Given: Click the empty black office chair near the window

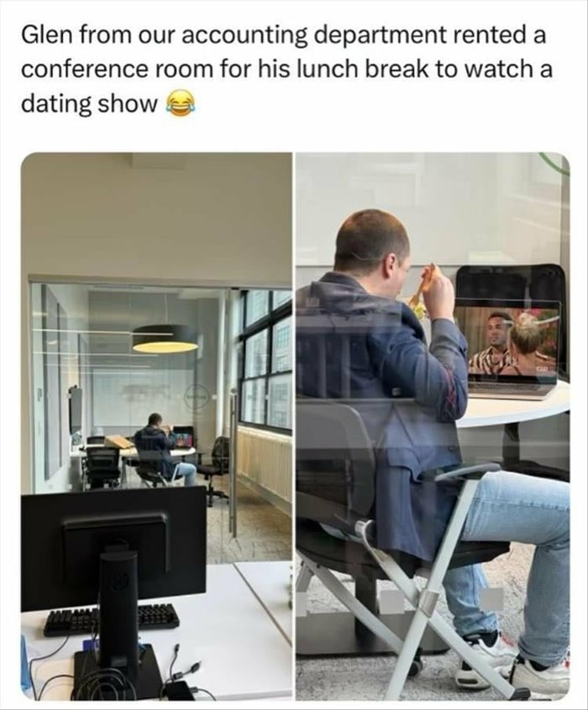Looking at the screenshot, I should coord(214,468).
